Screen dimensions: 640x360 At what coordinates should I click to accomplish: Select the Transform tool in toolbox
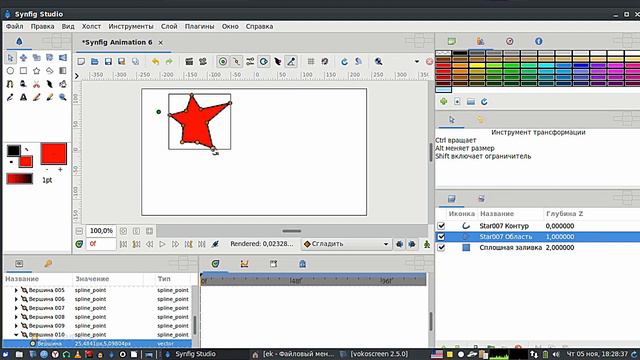pyautogui.click(x=10, y=58)
